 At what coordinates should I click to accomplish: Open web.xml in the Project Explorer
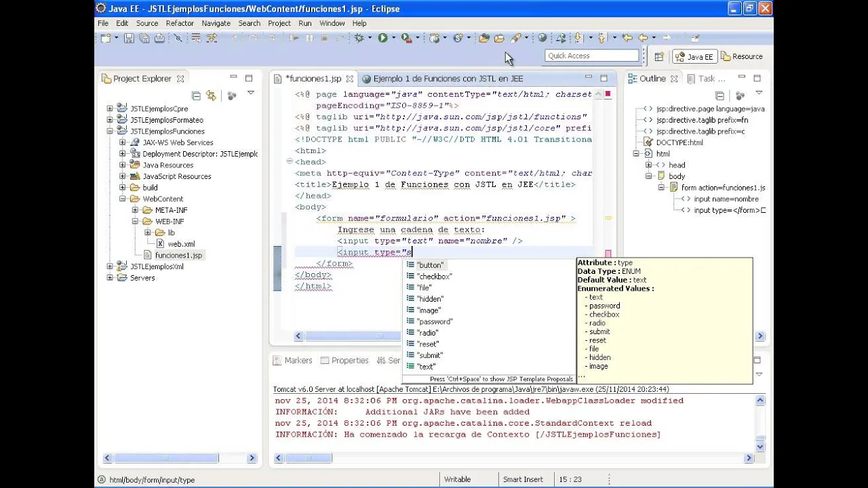click(x=181, y=244)
